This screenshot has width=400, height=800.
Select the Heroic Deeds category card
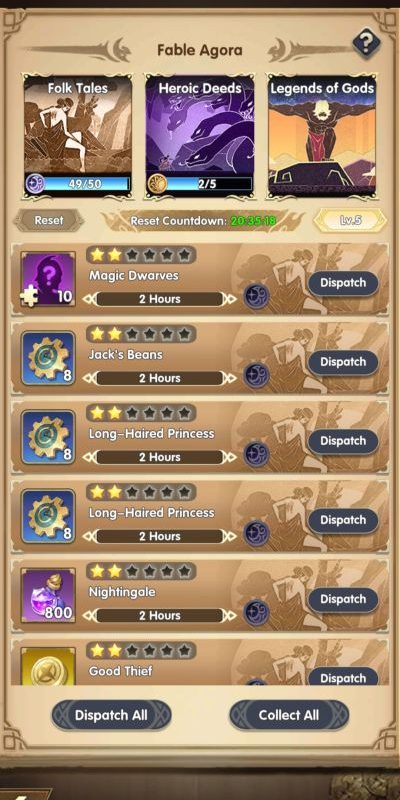tap(199, 136)
